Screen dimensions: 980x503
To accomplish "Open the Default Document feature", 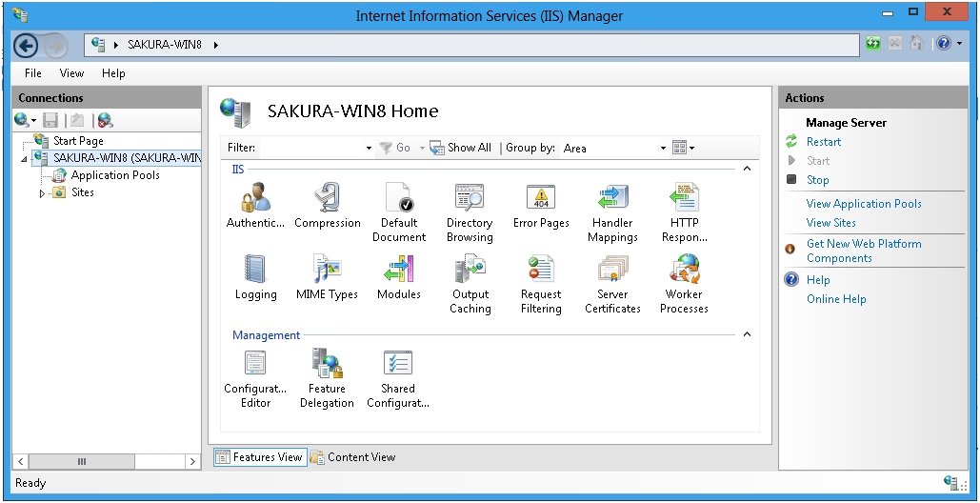I will [x=399, y=213].
